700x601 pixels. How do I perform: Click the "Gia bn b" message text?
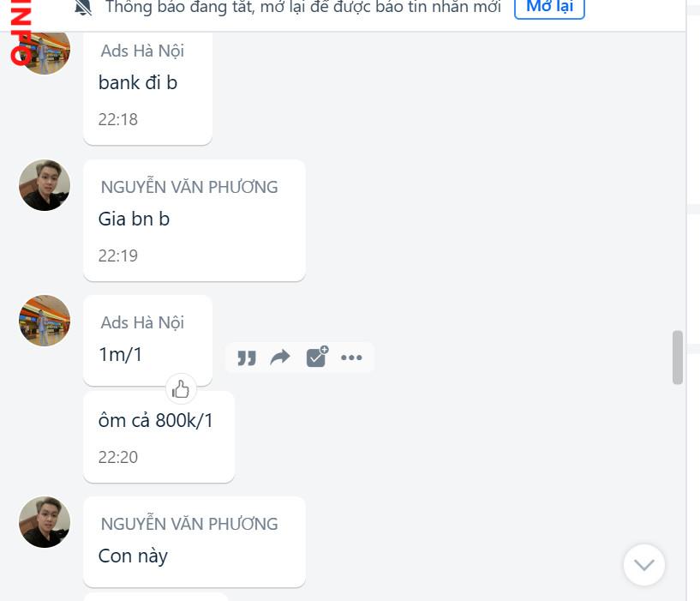tap(134, 219)
